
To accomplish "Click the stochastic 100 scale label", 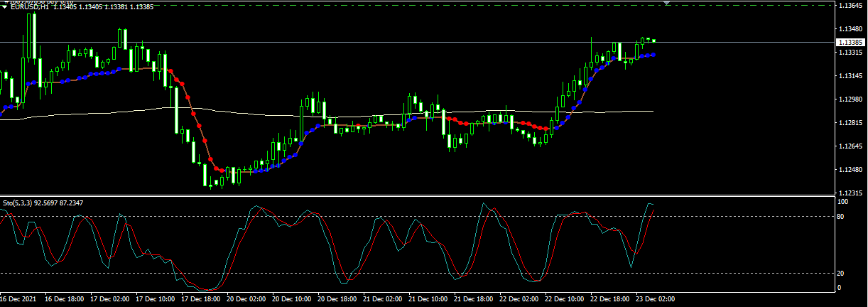I will coord(845,203).
